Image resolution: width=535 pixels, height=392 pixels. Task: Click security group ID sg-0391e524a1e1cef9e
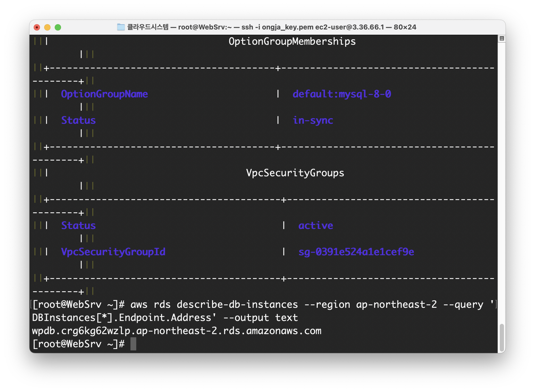(x=356, y=252)
